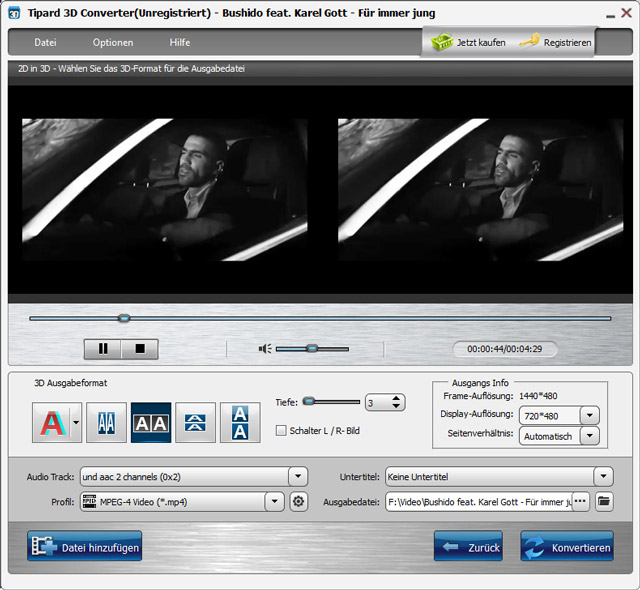Click the Zurück button
Viewport: 640px width, 590px height.
pos(468,546)
